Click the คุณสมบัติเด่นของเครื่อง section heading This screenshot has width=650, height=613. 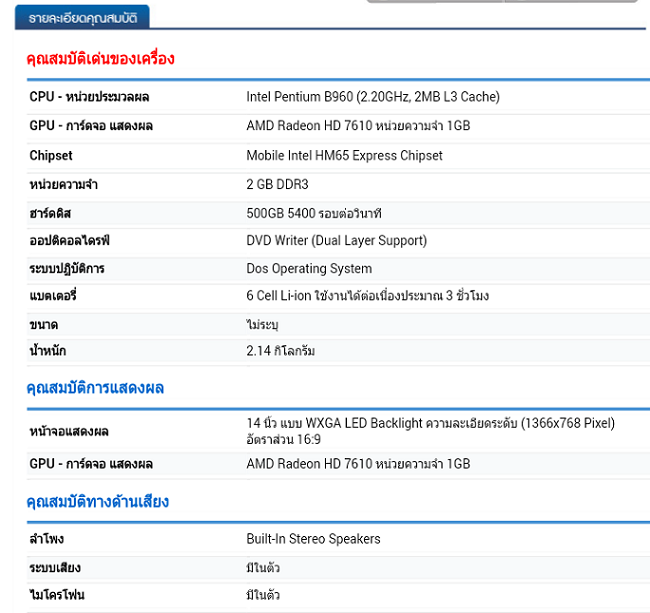[101, 59]
